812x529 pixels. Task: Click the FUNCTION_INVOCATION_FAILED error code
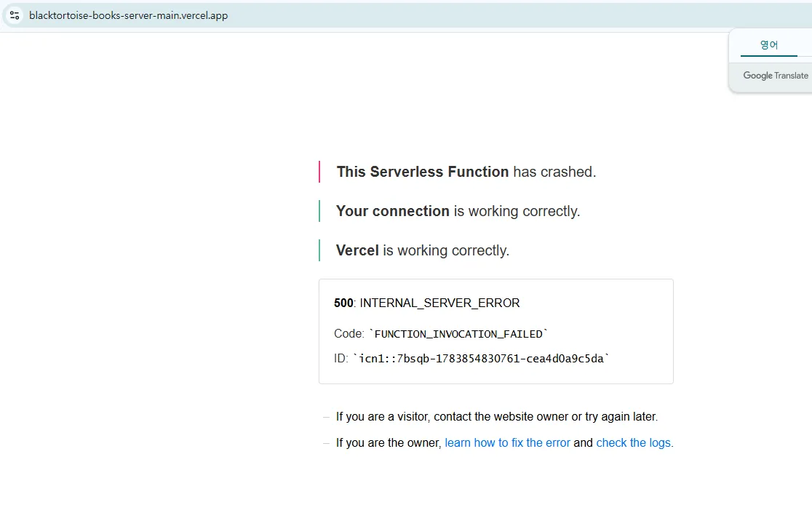[x=458, y=334]
